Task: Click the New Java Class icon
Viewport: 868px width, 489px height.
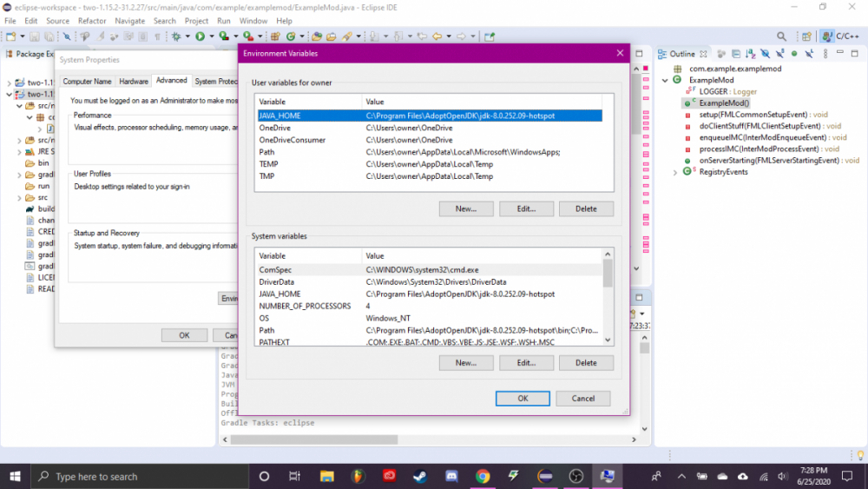Action: tap(291, 36)
